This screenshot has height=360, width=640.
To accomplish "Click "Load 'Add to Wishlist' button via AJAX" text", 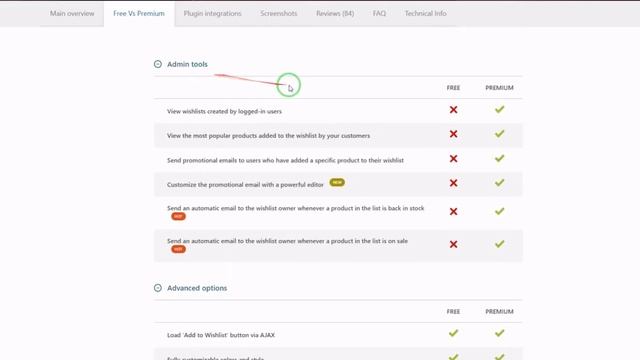I will tap(221, 335).
